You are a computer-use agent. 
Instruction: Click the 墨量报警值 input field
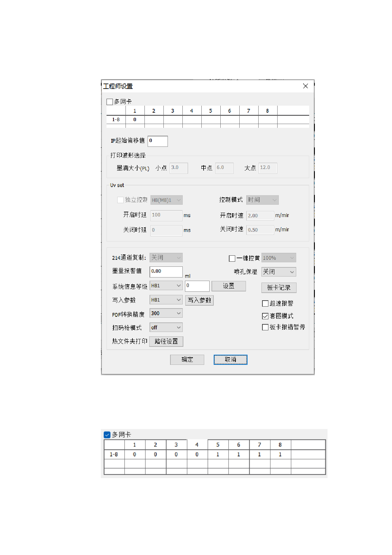[166, 272]
